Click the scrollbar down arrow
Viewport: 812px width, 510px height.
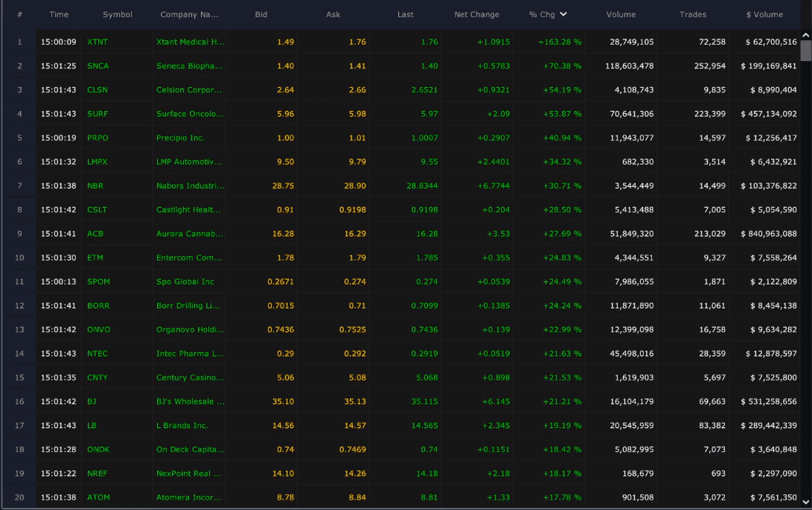805,503
